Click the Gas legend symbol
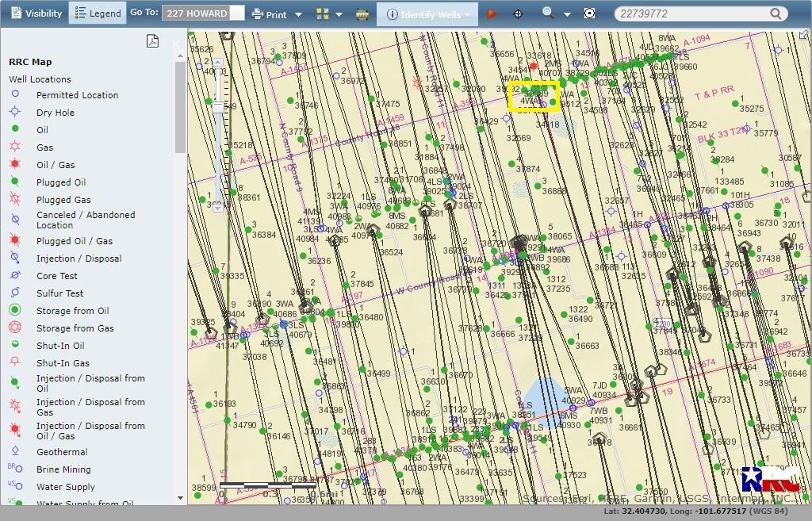Image resolution: width=812 pixels, height=521 pixels. coord(15,147)
